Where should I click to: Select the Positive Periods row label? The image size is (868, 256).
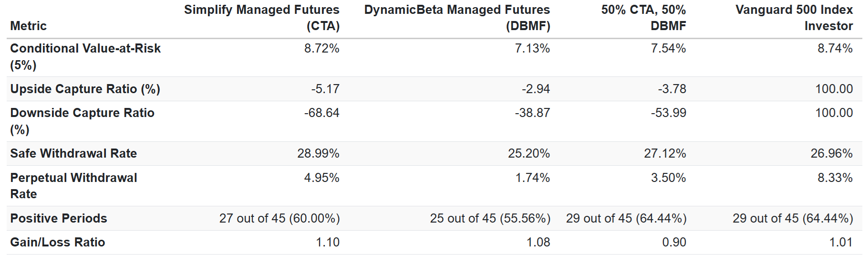(x=59, y=218)
